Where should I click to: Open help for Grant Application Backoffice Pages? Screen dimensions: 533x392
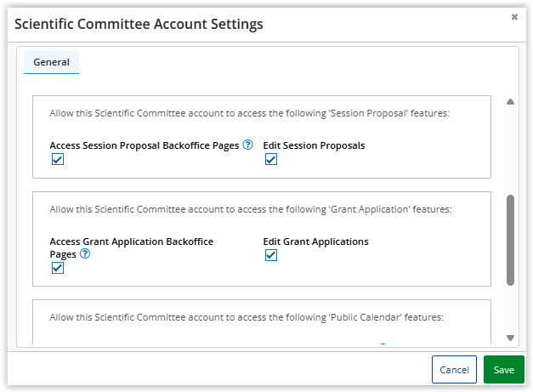pyautogui.click(x=85, y=253)
